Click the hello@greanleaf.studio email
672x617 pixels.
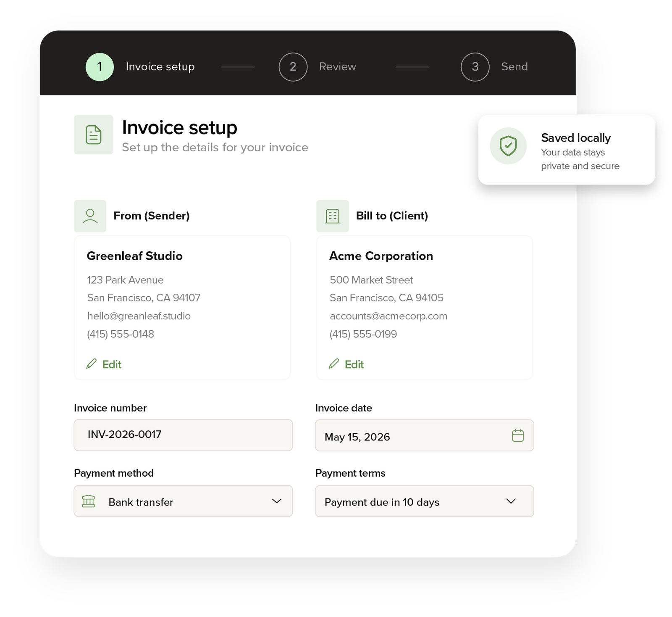(139, 316)
